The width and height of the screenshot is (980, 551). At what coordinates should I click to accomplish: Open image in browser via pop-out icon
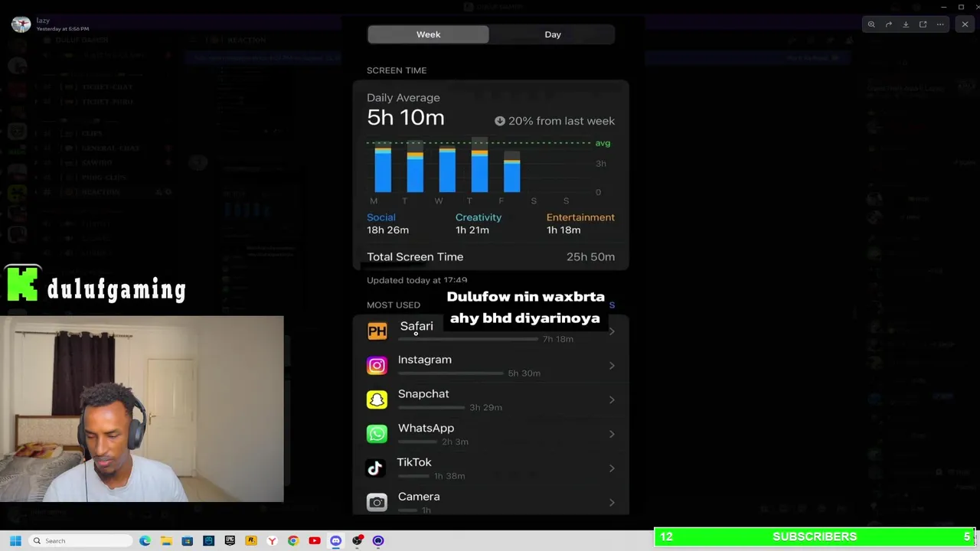click(923, 24)
